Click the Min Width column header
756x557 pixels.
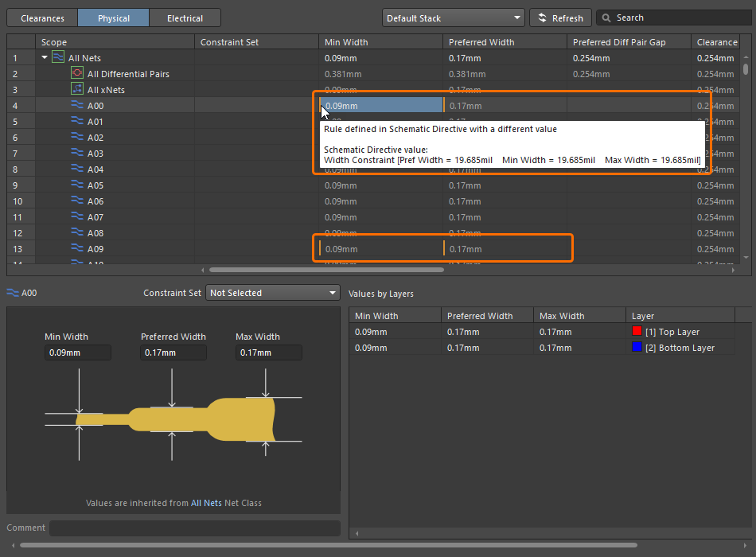[x=380, y=42]
